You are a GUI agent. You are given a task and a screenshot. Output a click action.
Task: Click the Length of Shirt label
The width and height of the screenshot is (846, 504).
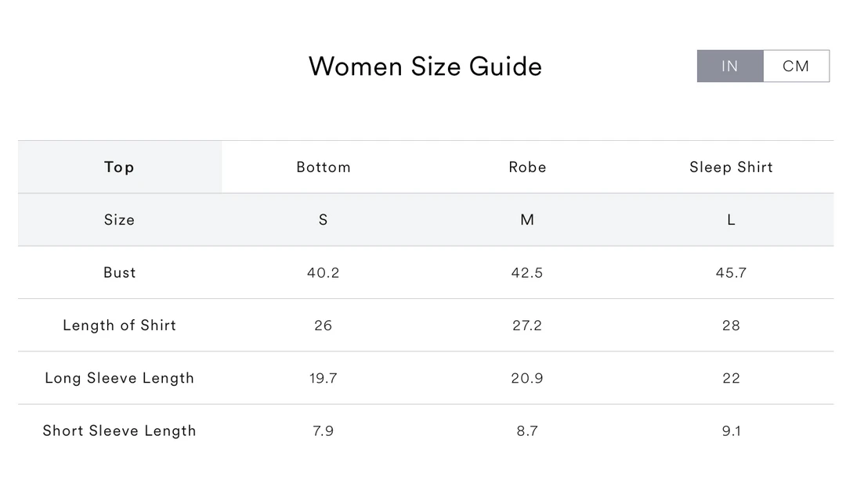[x=119, y=326]
